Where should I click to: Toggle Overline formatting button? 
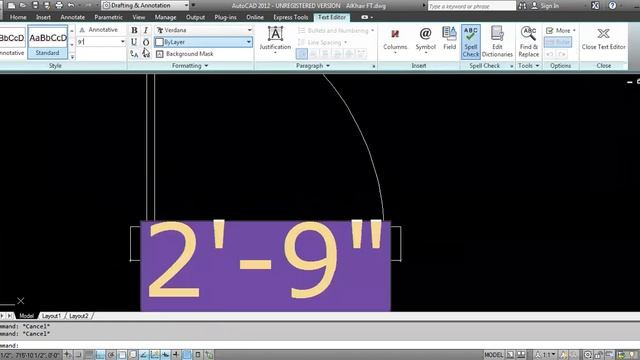point(146,42)
